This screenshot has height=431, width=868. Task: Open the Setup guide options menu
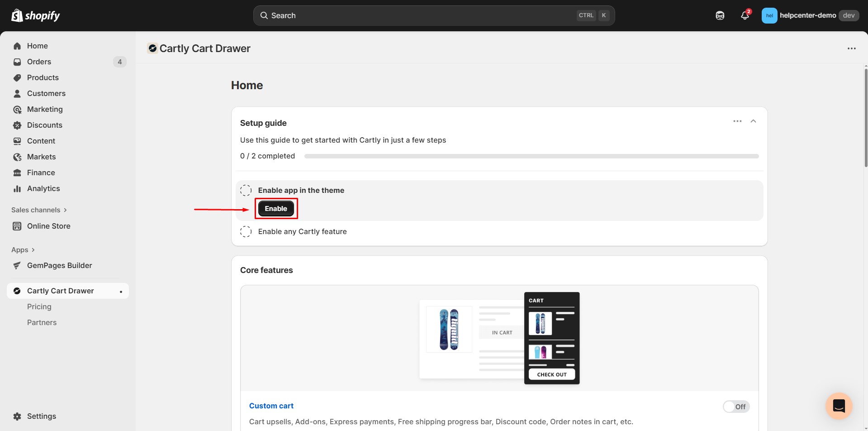tap(737, 121)
